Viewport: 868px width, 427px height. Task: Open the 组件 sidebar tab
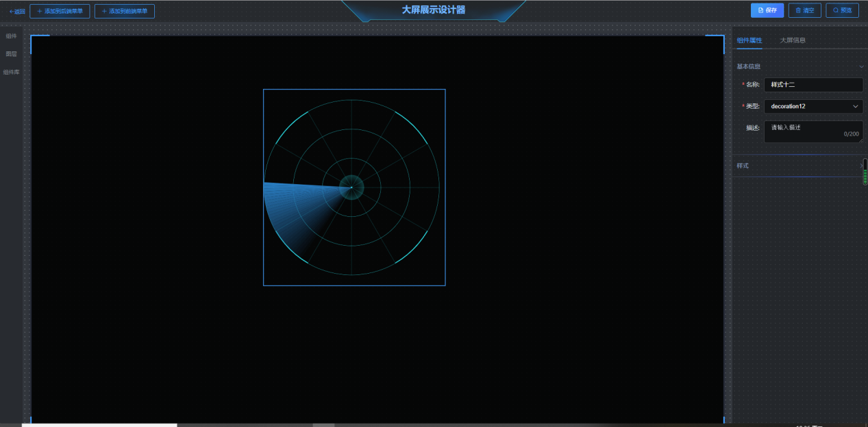[x=11, y=36]
